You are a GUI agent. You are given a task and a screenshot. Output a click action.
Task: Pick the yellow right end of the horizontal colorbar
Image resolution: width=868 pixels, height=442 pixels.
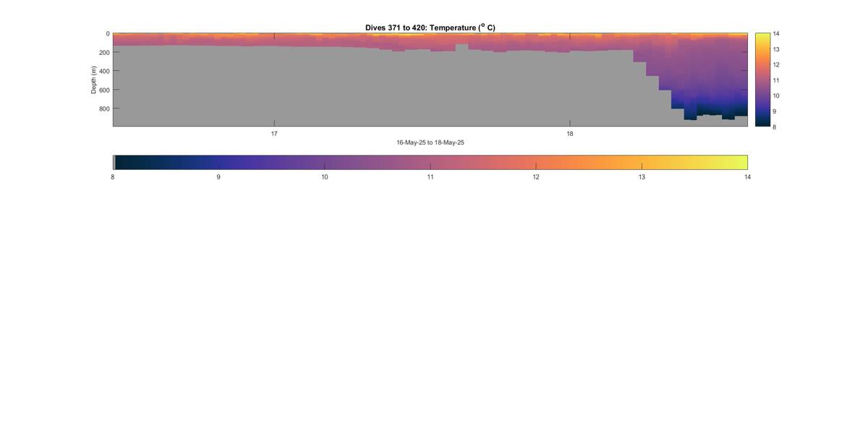741,163
